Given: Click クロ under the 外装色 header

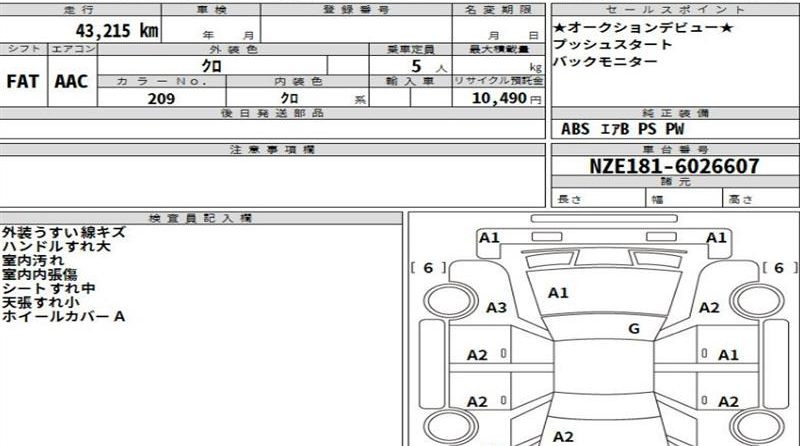Looking at the screenshot, I should 212,66.
